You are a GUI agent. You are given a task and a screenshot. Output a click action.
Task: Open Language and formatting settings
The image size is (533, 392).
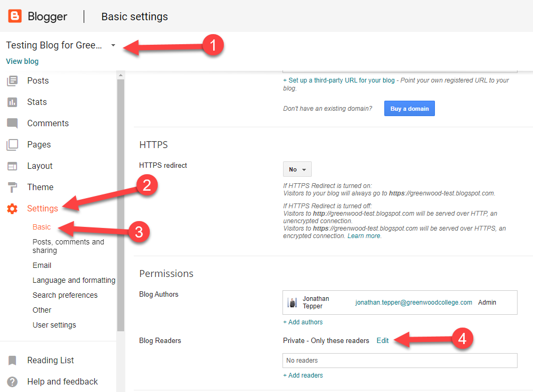point(74,280)
